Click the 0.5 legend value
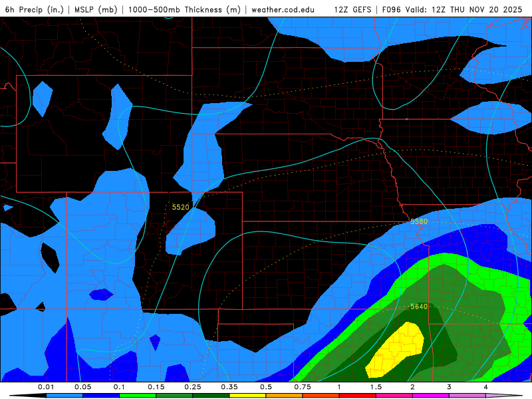 pyautogui.click(x=266, y=387)
